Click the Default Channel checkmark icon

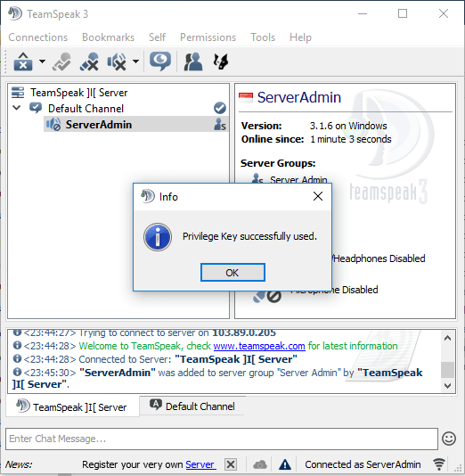[220, 108]
